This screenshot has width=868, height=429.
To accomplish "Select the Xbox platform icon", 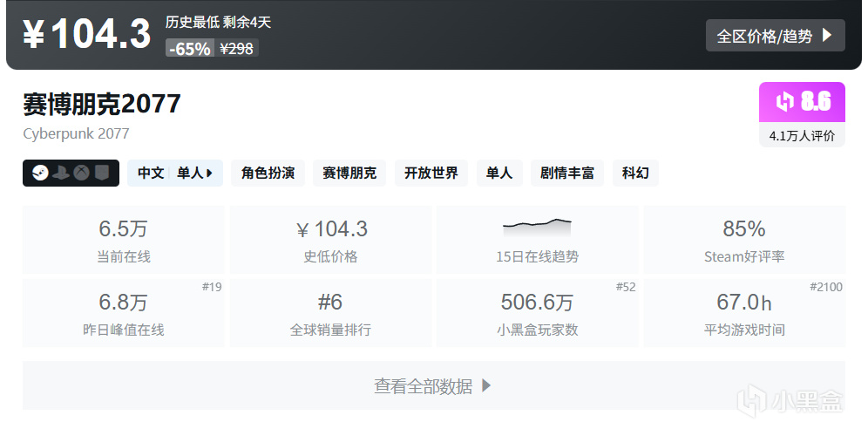I will point(82,174).
